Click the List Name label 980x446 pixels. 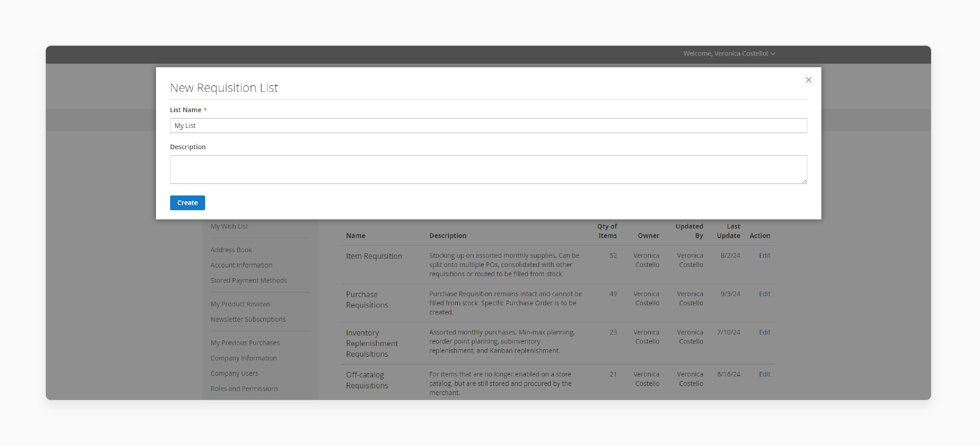pyautogui.click(x=185, y=110)
